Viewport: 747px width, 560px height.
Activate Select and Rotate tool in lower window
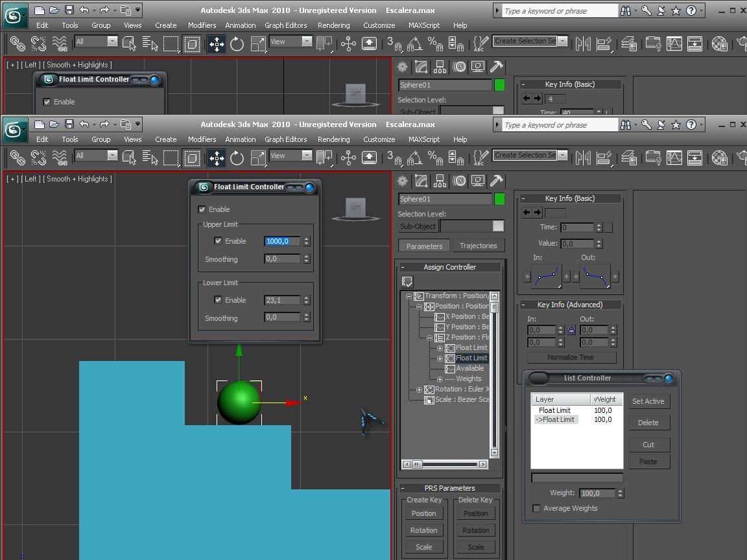coord(237,157)
